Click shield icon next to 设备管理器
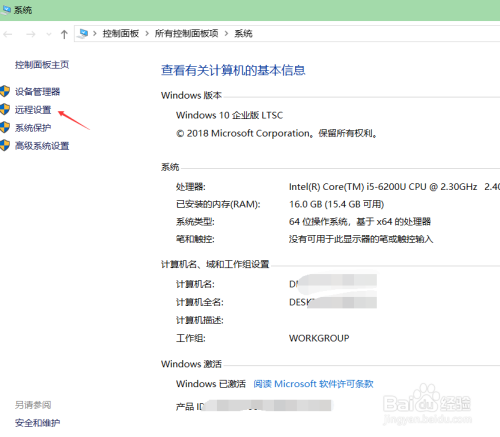 click(5, 91)
